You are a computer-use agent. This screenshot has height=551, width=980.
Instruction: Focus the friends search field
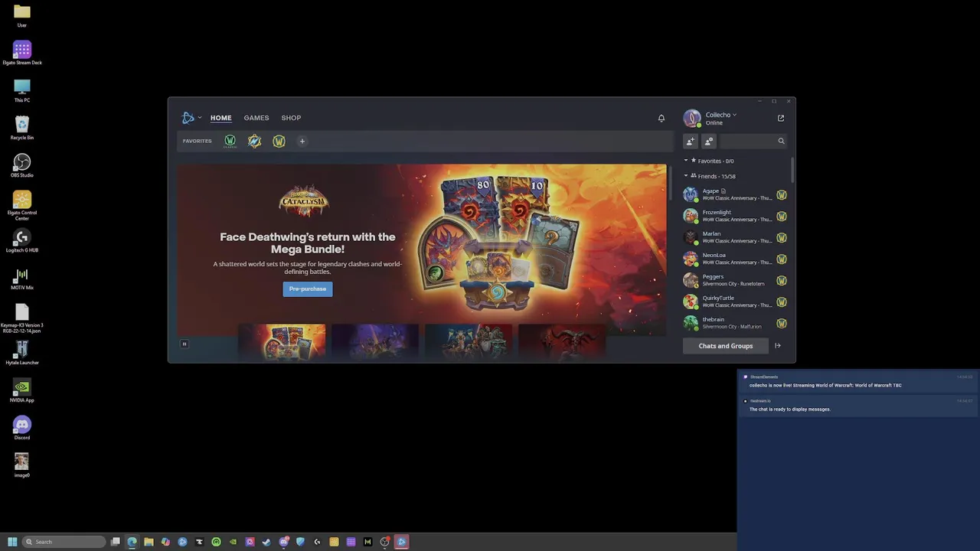(x=747, y=141)
